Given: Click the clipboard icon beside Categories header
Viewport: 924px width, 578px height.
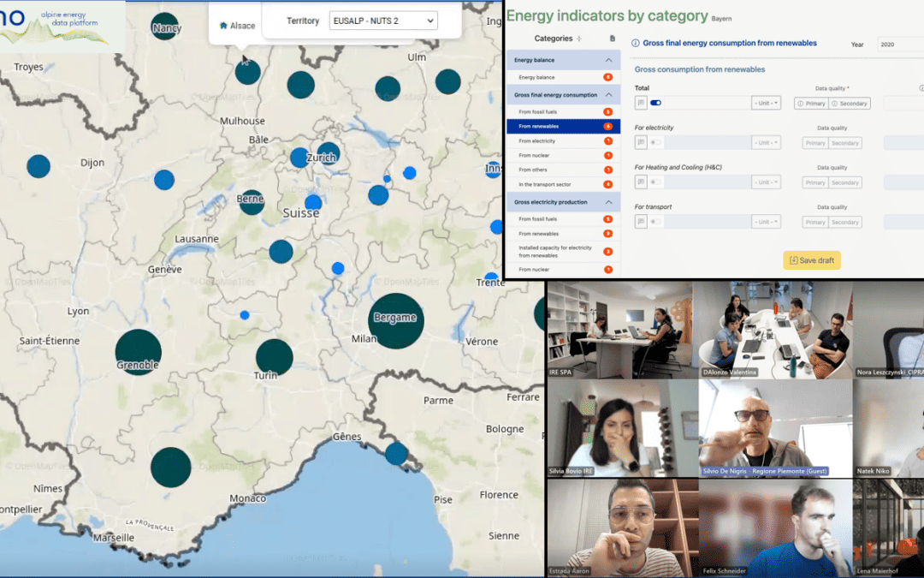Looking at the screenshot, I should pos(613,38).
